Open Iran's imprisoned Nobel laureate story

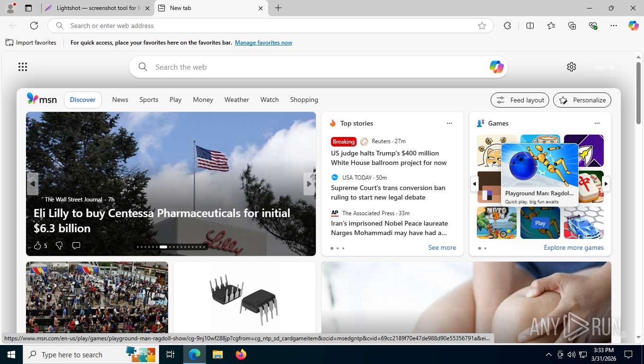point(389,228)
